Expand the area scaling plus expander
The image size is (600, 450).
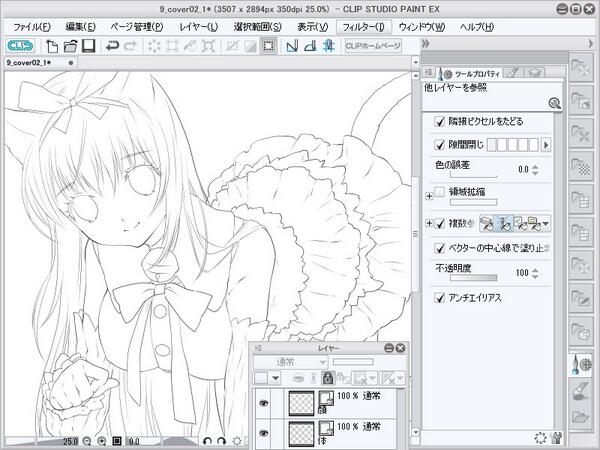[429, 196]
